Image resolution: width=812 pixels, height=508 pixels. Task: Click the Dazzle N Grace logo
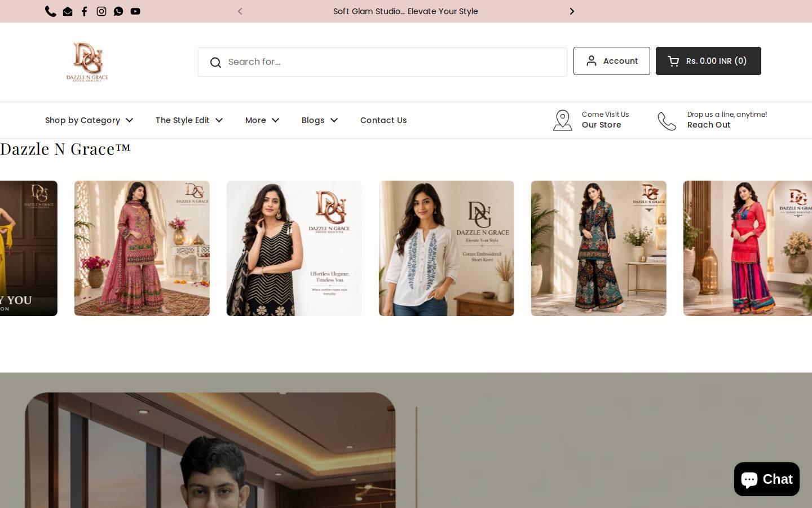pyautogui.click(x=87, y=62)
